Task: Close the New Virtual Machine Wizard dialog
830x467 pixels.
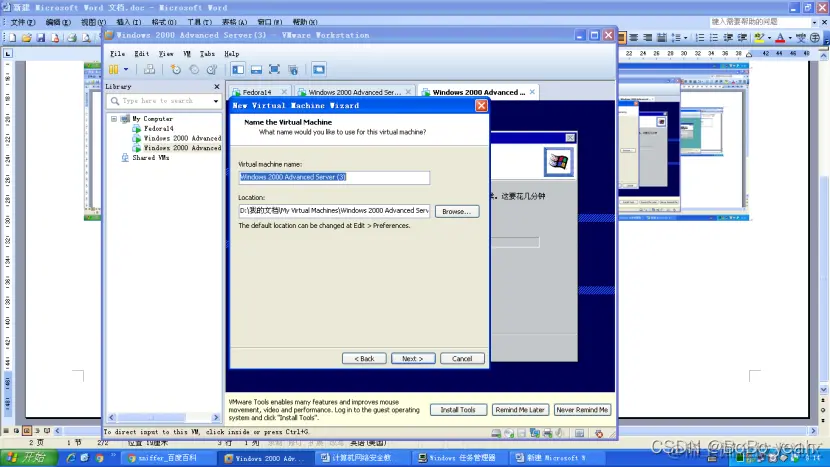Action: click(481, 105)
